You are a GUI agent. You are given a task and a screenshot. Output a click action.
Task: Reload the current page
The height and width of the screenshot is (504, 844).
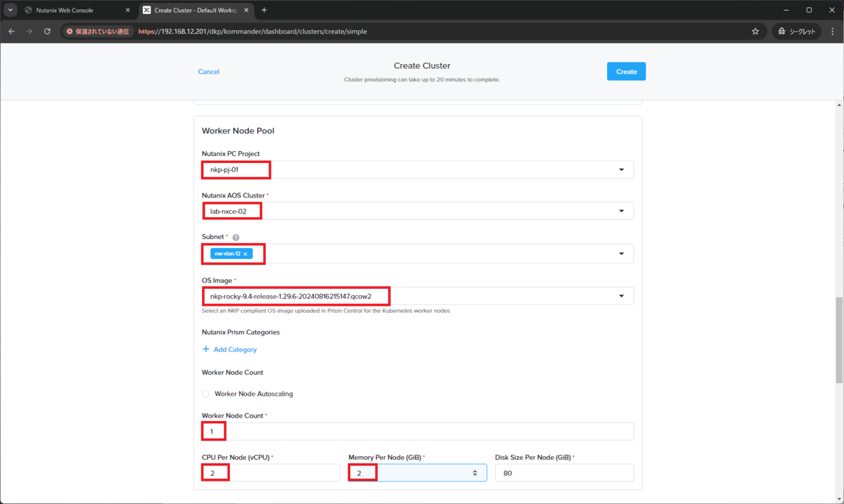click(x=47, y=32)
